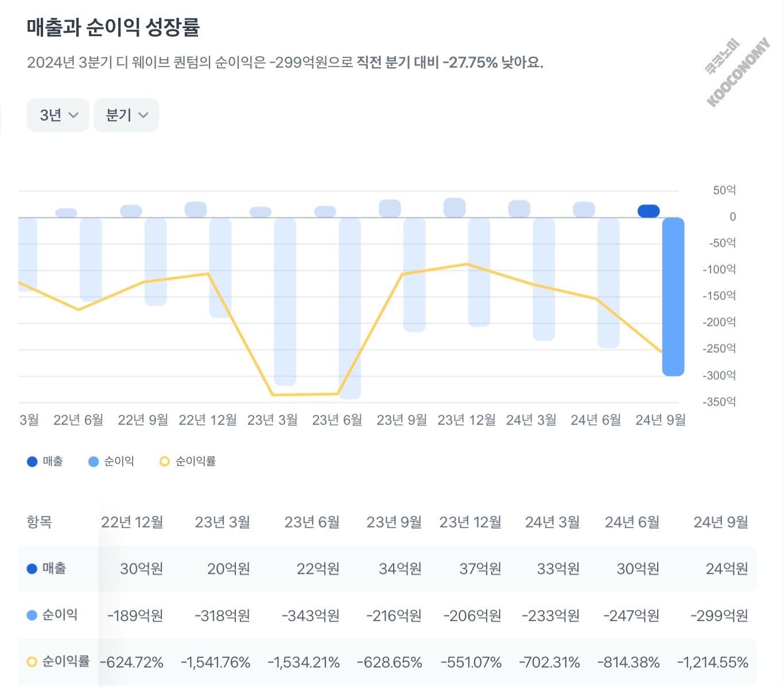Select the dark blue 24년 9월 매출 bar
Viewport: 784px width, 687px height.
[x=649, y=211]
